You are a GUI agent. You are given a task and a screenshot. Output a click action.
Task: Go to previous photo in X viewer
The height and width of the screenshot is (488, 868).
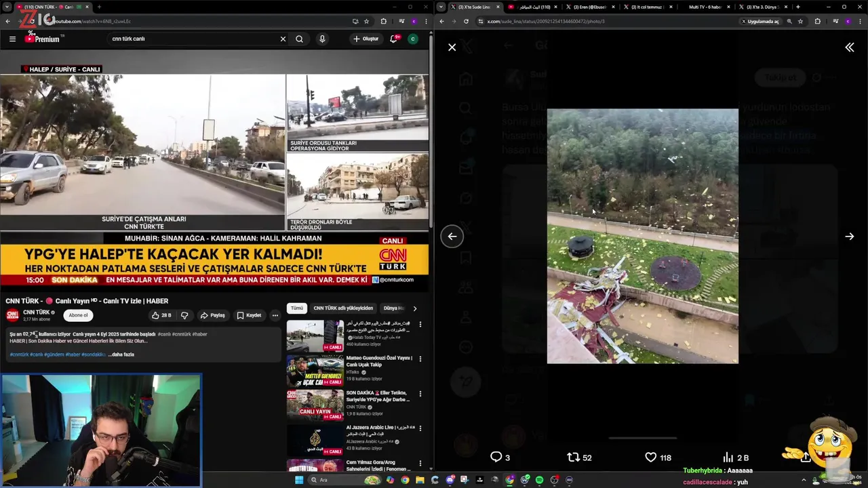[452, 237]
